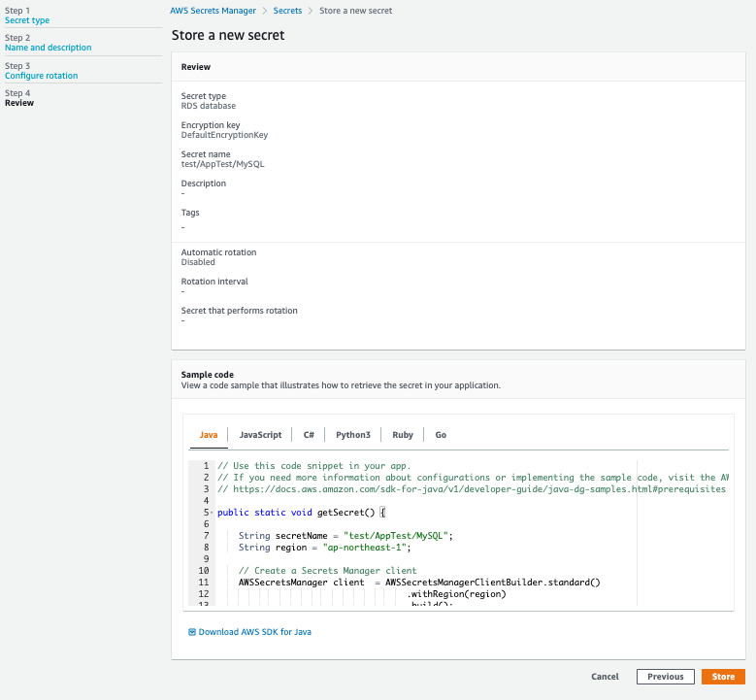
Task: Click secret name value test/AppTest/MySQL
Action: (223, 164)
